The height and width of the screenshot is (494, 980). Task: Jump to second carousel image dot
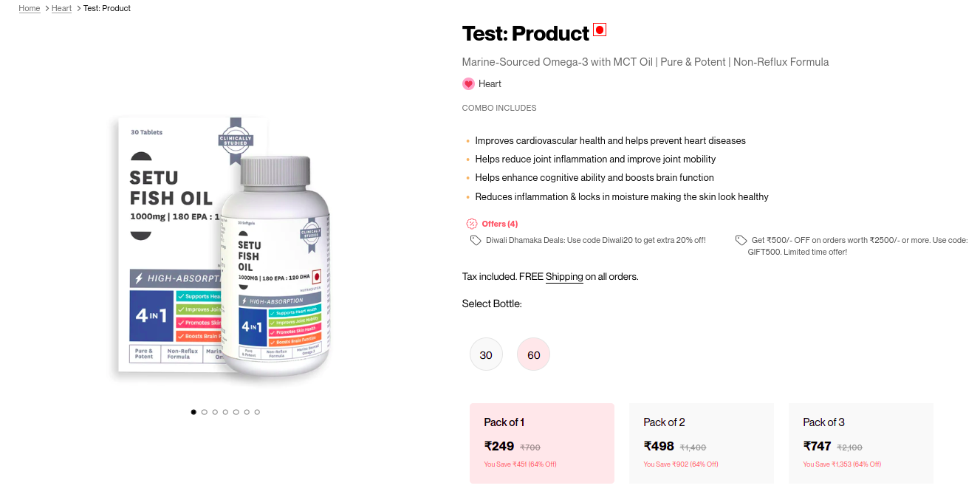[x=205, y=412]
